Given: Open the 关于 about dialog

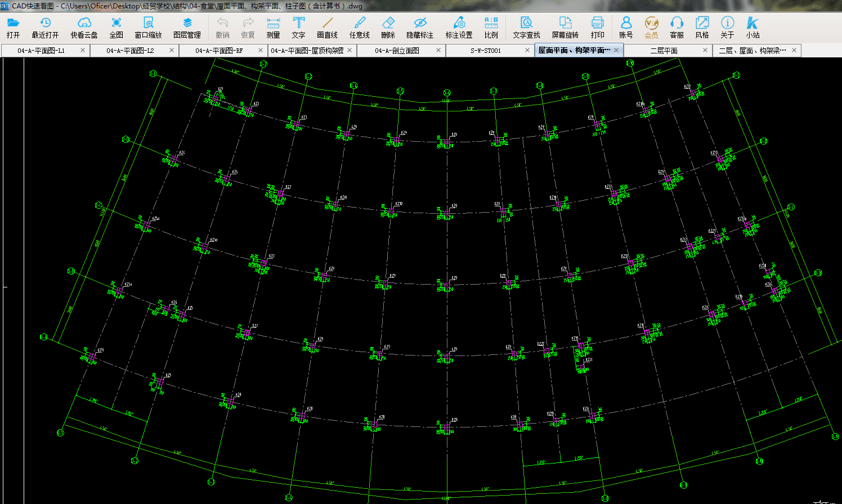Looking at the screenshot, I should (x=728, y=28).
